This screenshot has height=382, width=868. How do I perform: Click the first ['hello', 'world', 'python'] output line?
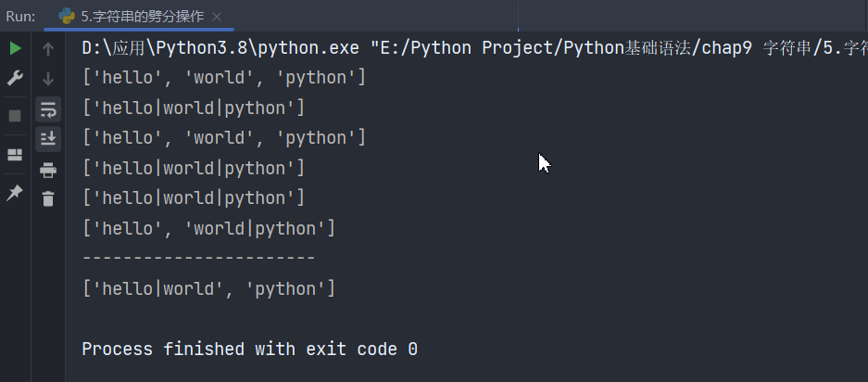tap(223, 78)
